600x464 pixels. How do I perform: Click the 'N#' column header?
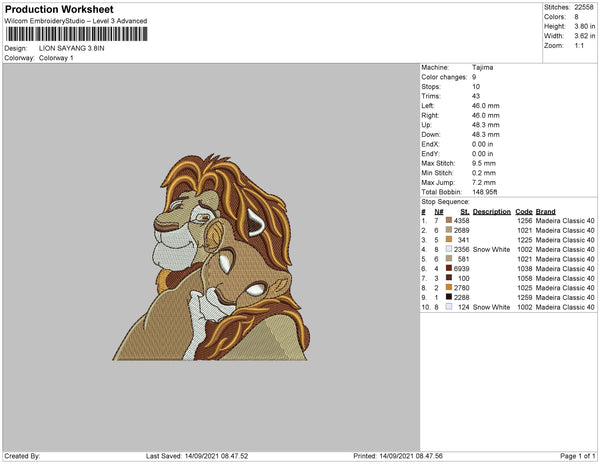click(x=439, y=212)
